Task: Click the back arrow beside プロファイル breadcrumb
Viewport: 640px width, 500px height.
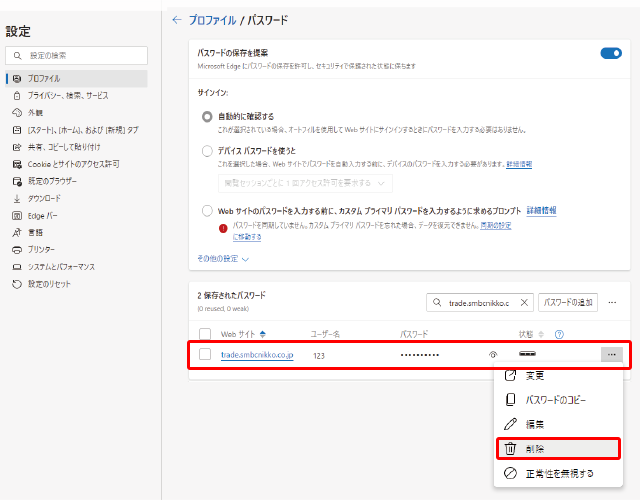Action: click(x=177, y=19)
